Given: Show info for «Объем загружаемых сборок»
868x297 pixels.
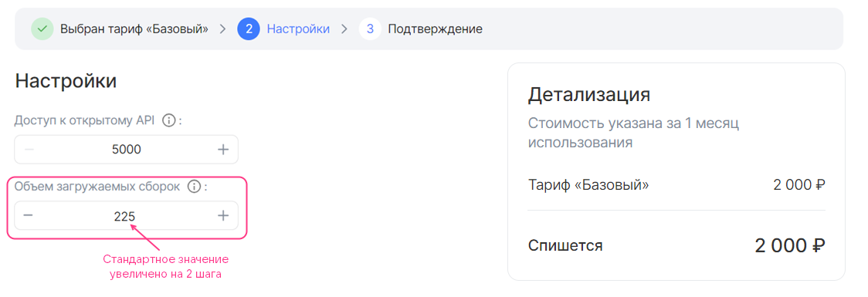Looking at the screenshot, I should 194,187.
